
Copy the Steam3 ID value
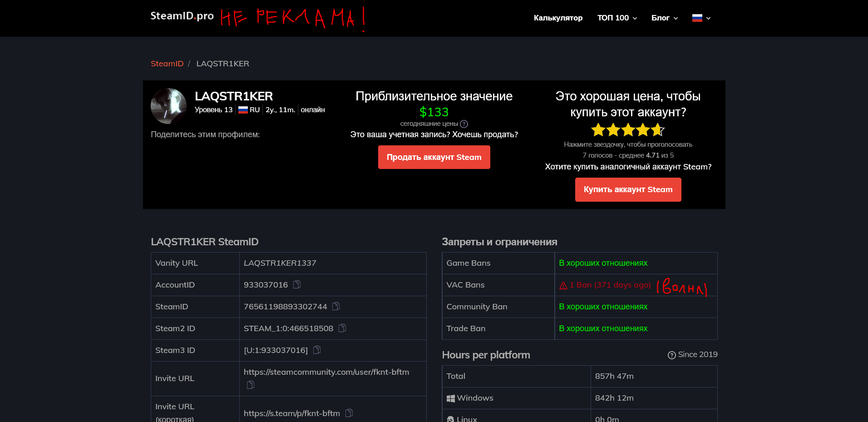[317, 350]
